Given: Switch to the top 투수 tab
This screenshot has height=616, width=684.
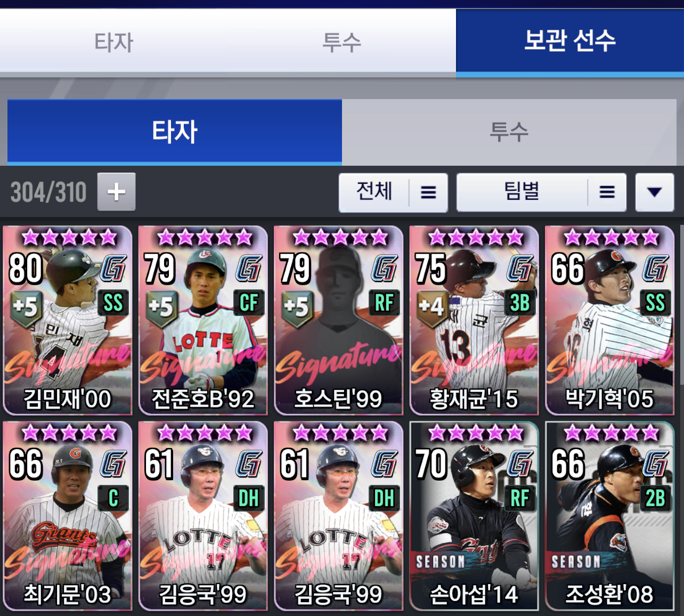Looking at the screenshot, I should 341,42.
